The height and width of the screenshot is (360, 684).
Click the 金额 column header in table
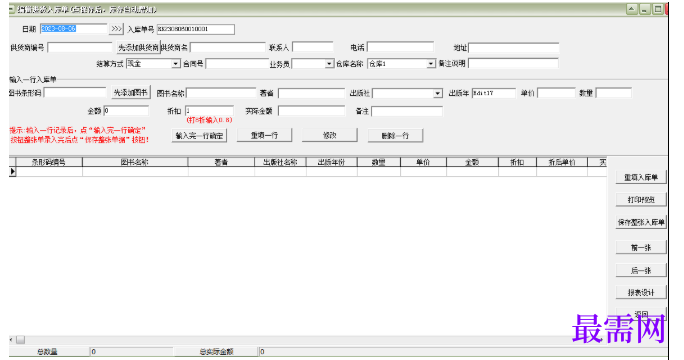472,162
